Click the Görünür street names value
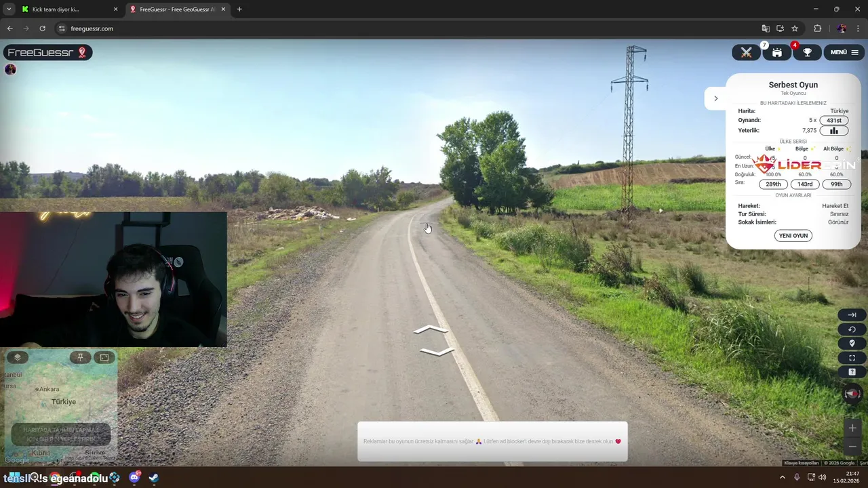Screen dimensions: 868x488 (838, 222)
